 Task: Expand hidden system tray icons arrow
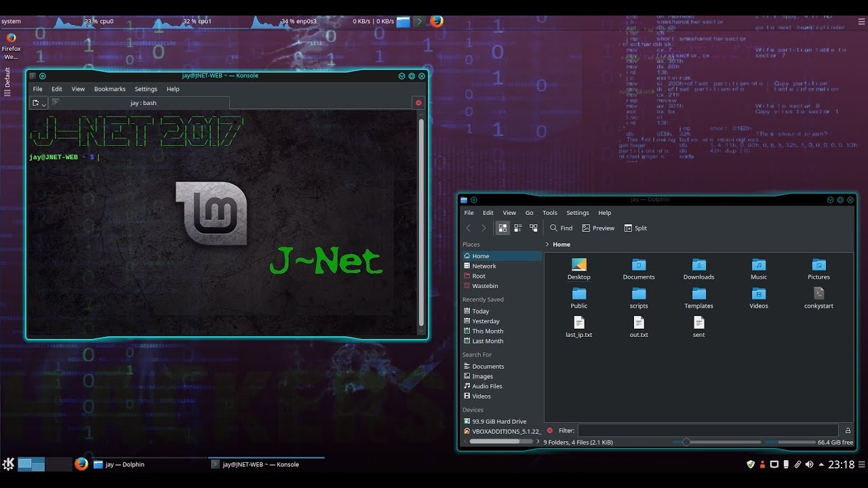coord(821,464)
